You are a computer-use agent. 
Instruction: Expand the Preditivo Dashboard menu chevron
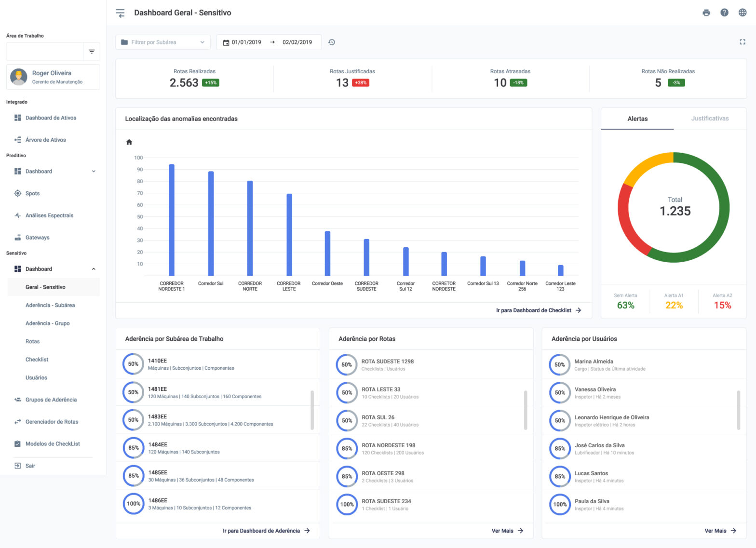94,172
